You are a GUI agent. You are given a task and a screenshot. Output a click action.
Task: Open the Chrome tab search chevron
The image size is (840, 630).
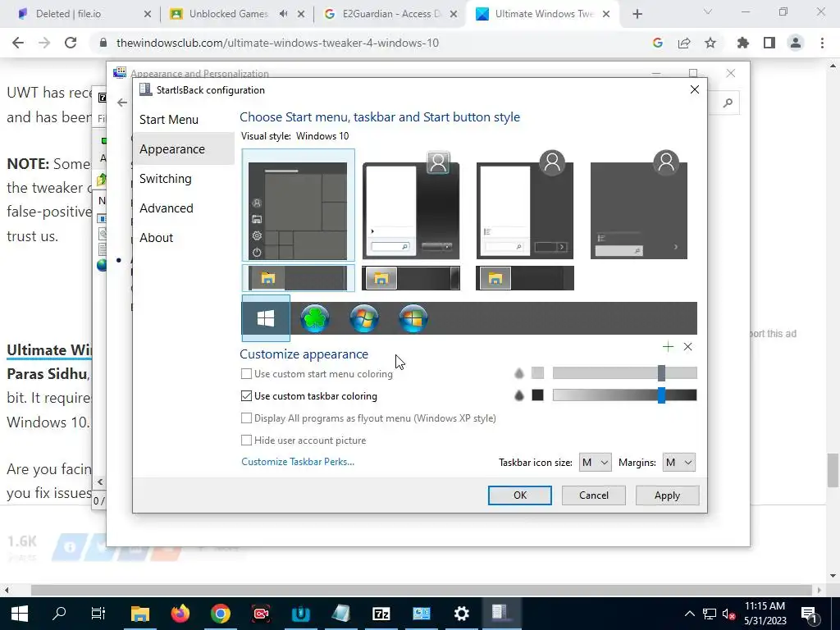[708, 11]
